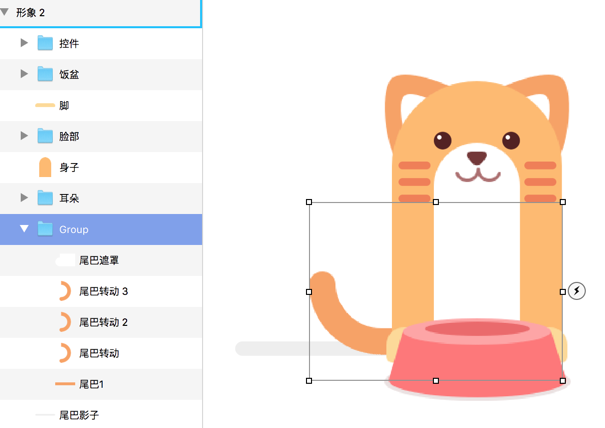Click the 脸部 folder icon

[45, 136]
